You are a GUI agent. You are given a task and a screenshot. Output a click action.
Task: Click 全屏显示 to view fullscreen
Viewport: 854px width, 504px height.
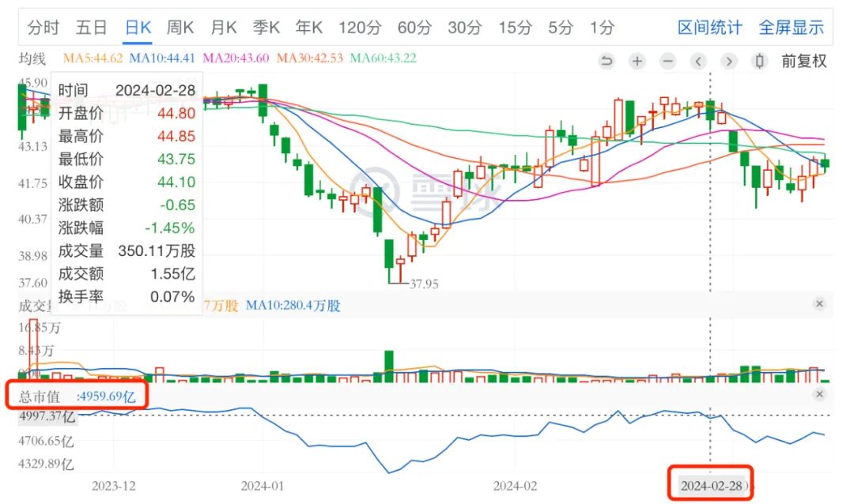[x=791, y=28]
